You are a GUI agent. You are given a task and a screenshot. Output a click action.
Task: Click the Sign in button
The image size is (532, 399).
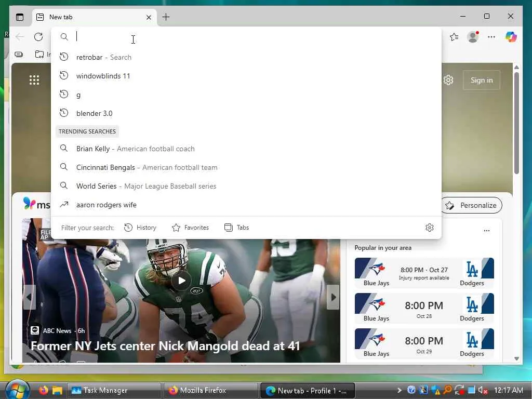tap(482, 80)
